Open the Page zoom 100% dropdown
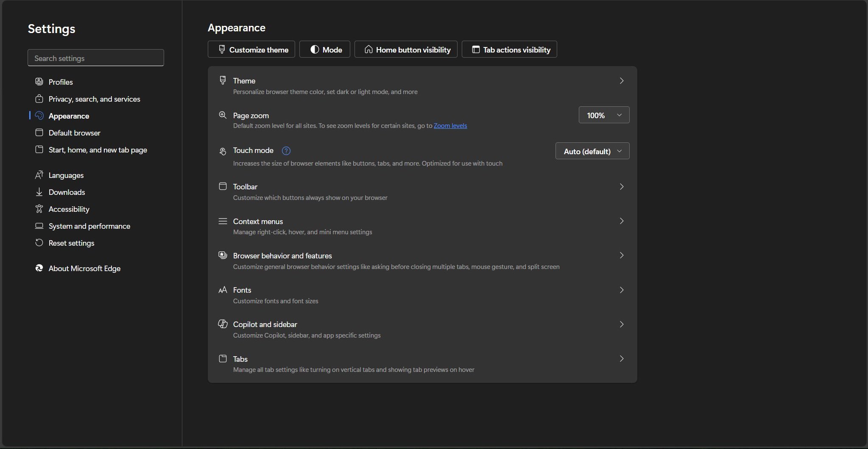Image resolution: width=868 pixels, height=449 pixels. tap(604, 115)
